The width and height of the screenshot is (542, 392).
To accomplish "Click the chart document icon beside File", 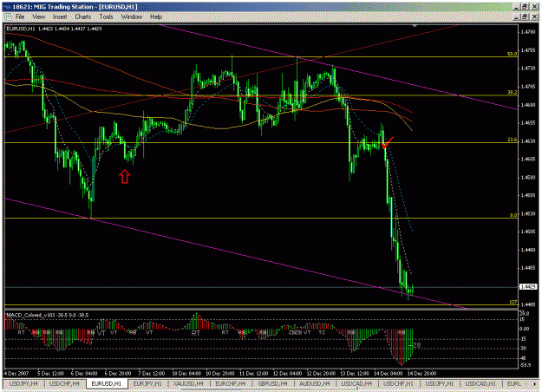I will (x=9, y=16).
